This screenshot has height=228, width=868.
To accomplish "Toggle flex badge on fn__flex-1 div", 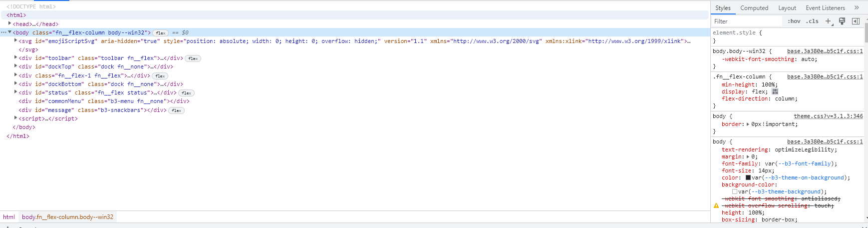I will pyautogui.click(x=160, y=76).
